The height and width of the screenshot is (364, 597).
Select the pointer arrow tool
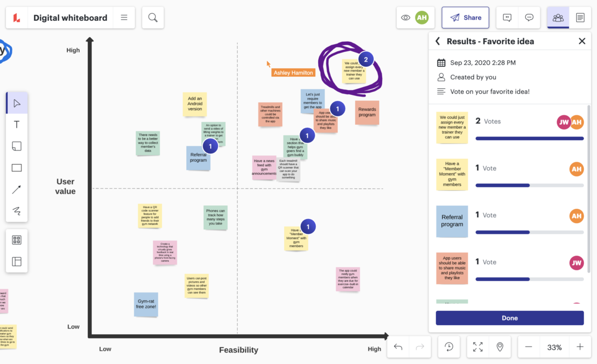point(17,103)
